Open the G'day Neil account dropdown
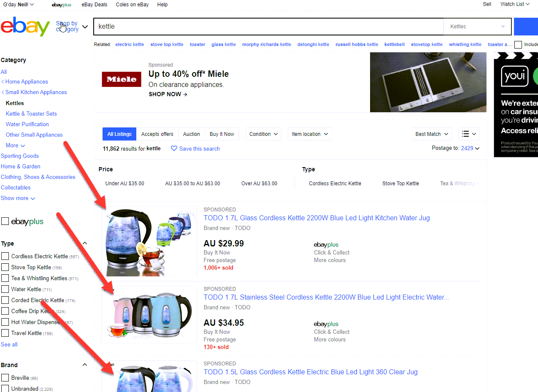The width and height of the screenshot is (538, 392). (x=19, y=5)
